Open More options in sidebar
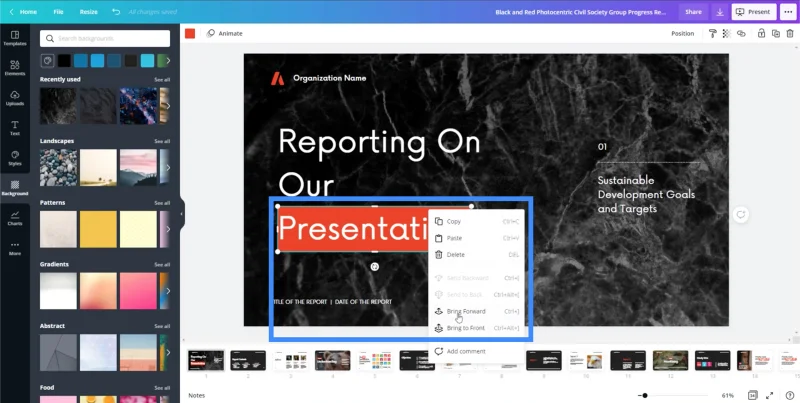The width and height of the screenshot is (800, 403). tap(15, 248)
